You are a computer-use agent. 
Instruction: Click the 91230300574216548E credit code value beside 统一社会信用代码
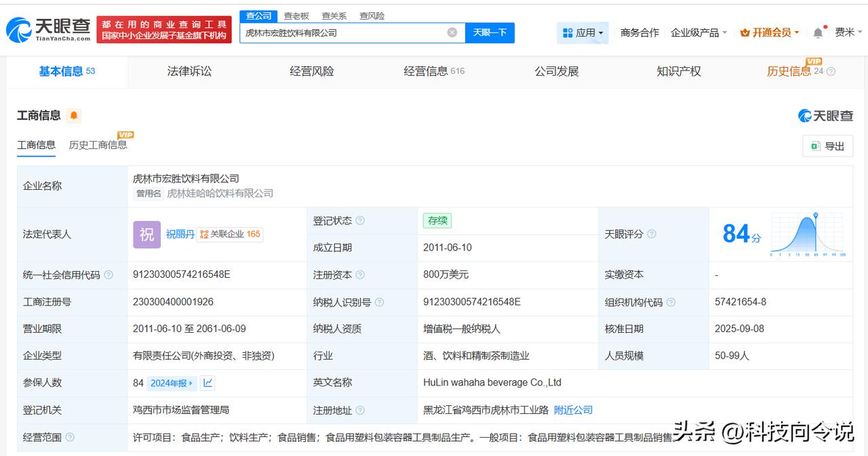pos(182,275)
